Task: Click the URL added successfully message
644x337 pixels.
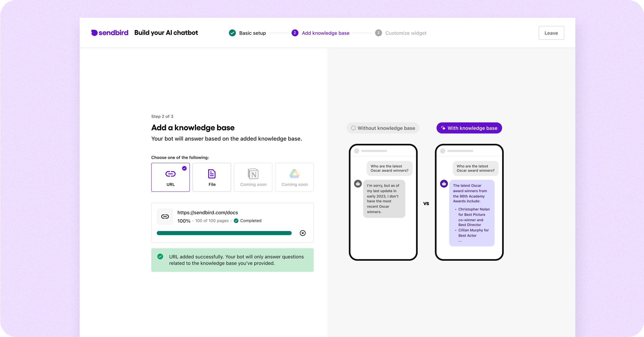Action: [x=236, y=260]
